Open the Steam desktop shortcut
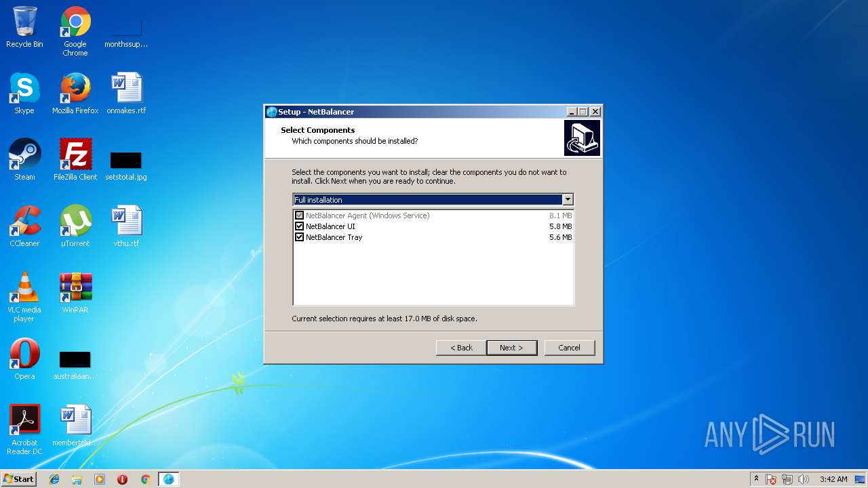 (x=24, y=160)
